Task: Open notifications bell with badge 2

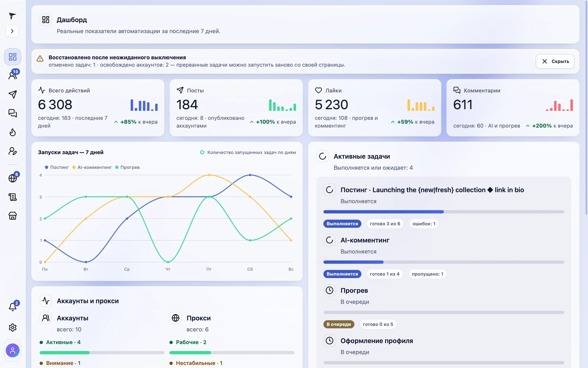Action: tap(12, 307)
